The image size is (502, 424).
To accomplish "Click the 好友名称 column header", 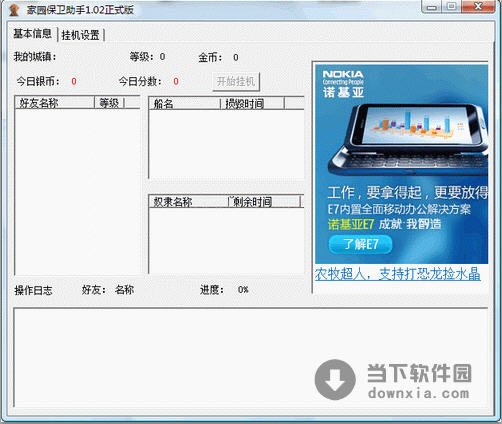I will pos(55,103).
